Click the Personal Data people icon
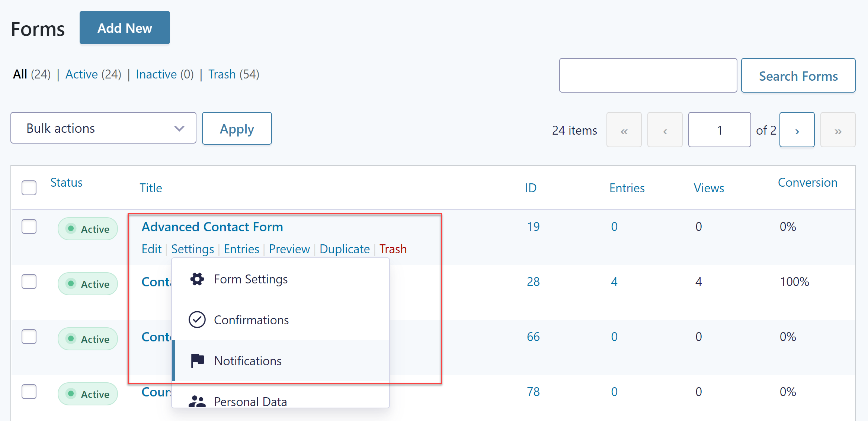 [x=197, y=402]
